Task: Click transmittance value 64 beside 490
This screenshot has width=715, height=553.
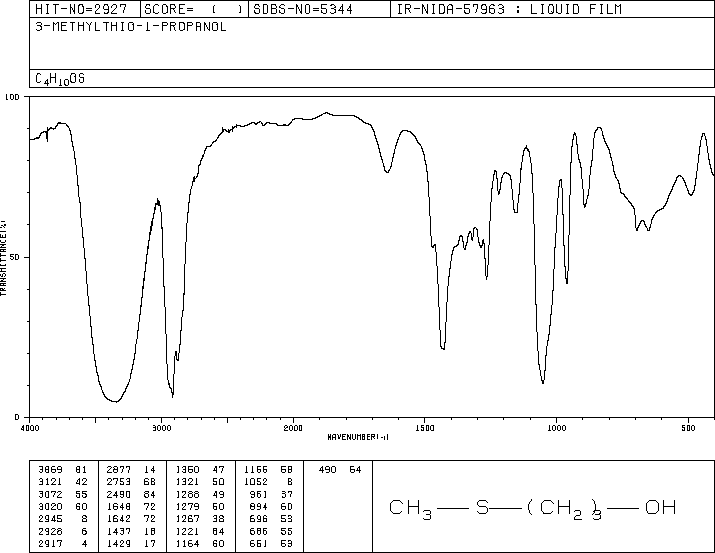Action: point(355,469)
